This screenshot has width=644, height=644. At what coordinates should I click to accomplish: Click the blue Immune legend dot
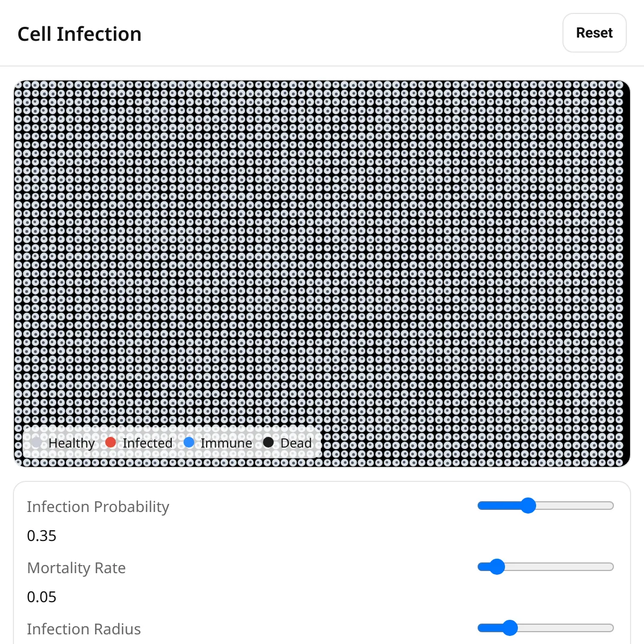pyautogui.click(x=188, y=443)
